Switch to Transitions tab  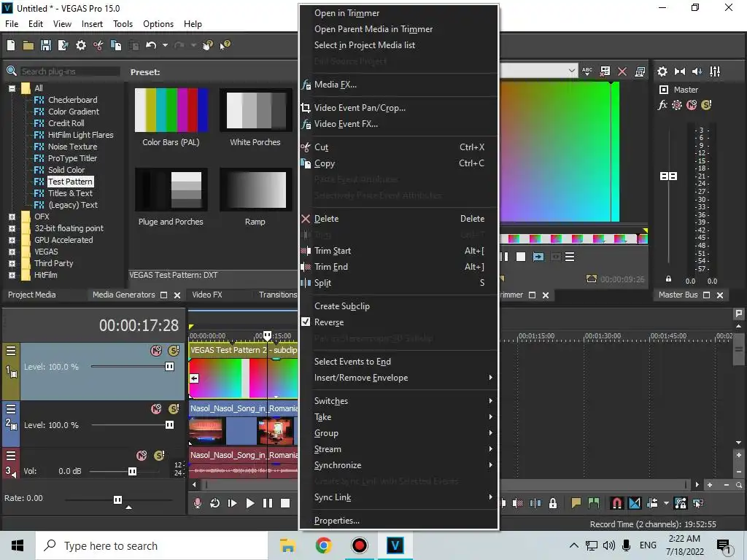[278, 295]
